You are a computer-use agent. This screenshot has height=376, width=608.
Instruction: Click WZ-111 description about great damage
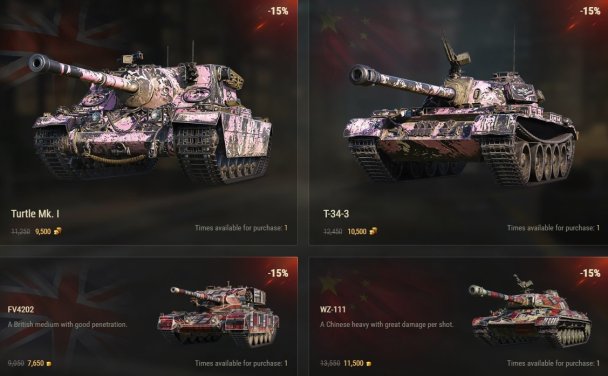pos(387,324)
